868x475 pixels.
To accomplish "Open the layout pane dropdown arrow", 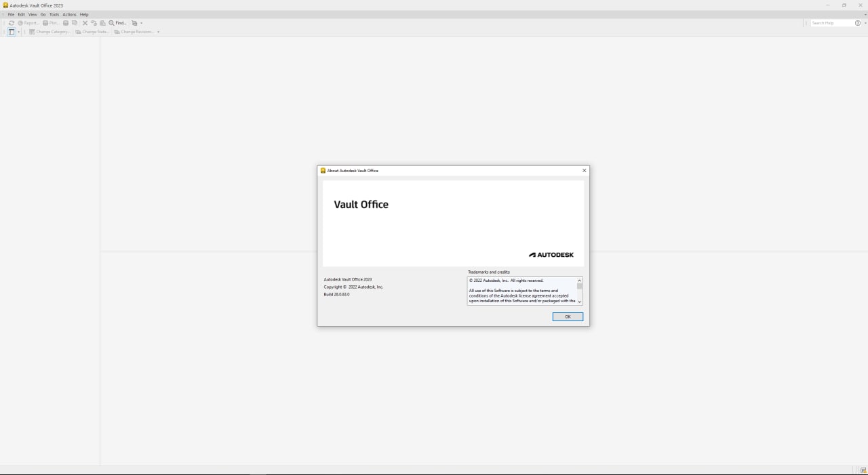I will (x=18, y=32).
